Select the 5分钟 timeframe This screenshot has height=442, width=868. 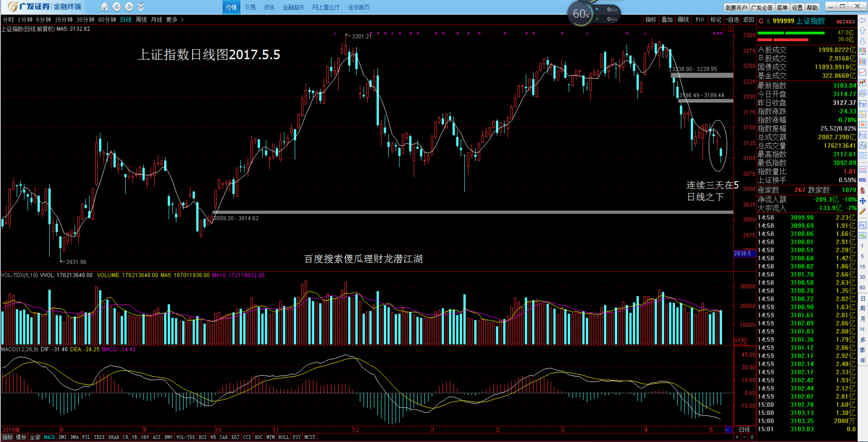[x=44, y=19]
